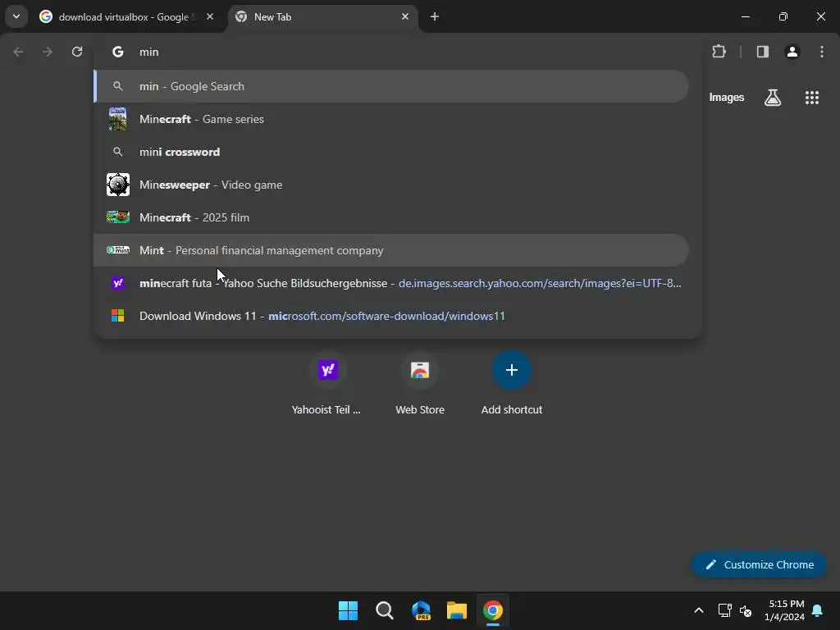Click the address bar containing min
Screen dimensions: 840x630
pos(398,52)
